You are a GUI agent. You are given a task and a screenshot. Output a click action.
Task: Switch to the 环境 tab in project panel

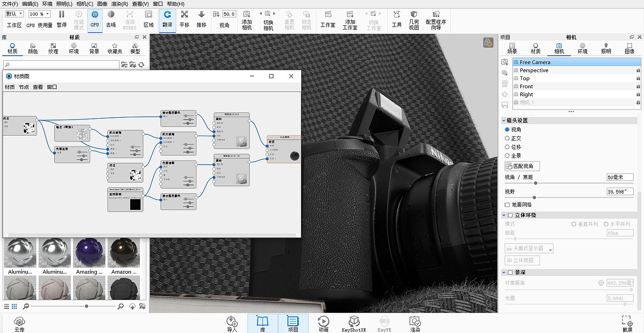click(x=582, y=48)
